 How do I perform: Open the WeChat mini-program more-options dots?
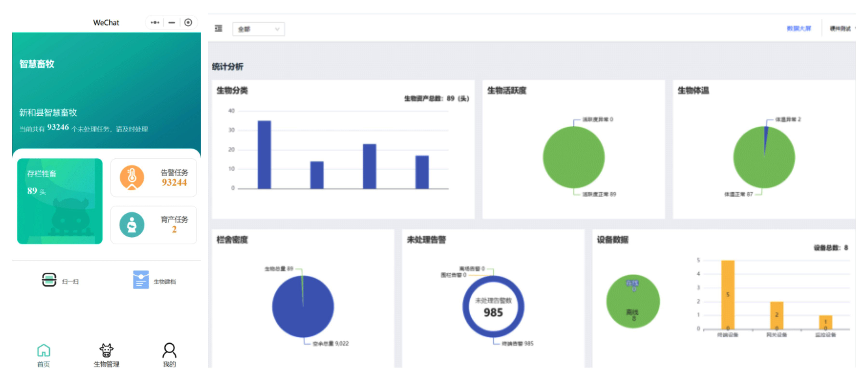pyautogui.click(x=155, y=23)
